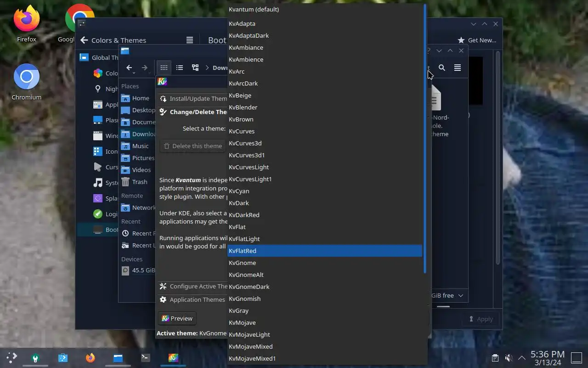Viewport: 588px width, 368px height.
Task: Select KvMojaveMixed1 at list bottom
Action: pos(325,358)
